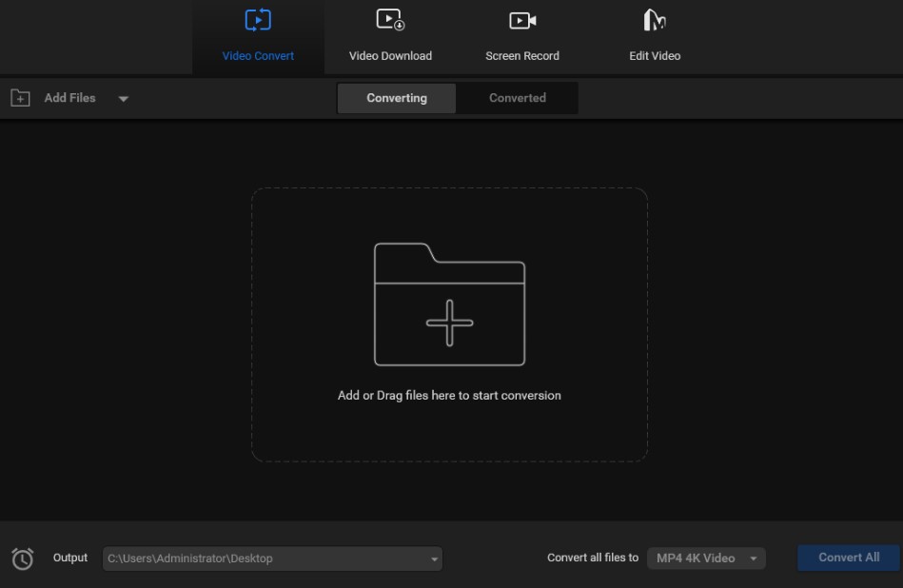903x588 pixels.
Task: Open the MP4 4K Video format dropdown
Action: point(707,559)
